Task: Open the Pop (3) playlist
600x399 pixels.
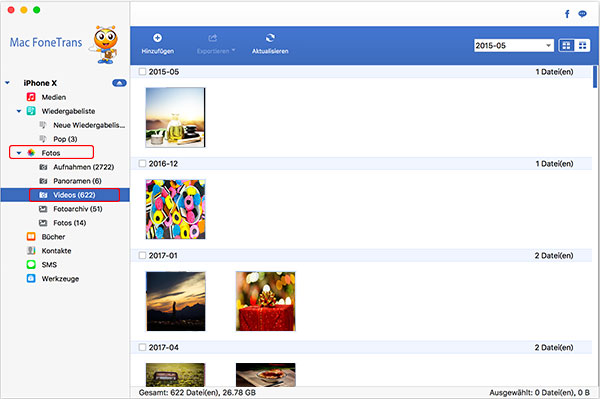Action: pos(65,139)
